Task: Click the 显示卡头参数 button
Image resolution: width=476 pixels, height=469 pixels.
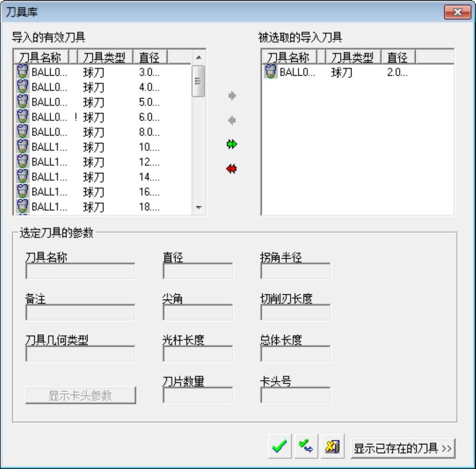Action: pos(80,396)
